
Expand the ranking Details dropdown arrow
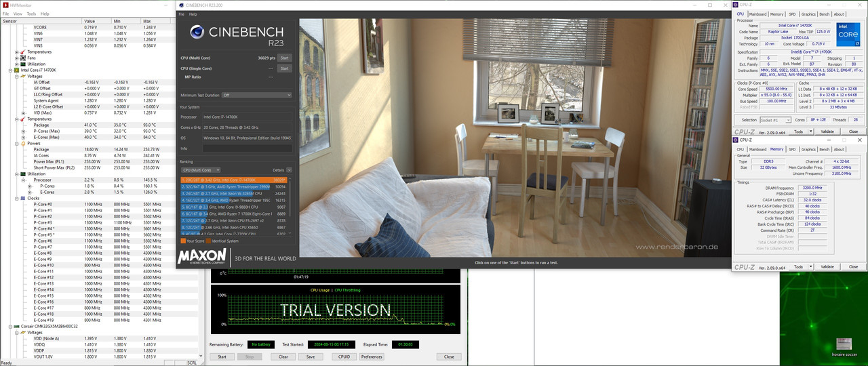pos(289,170)
